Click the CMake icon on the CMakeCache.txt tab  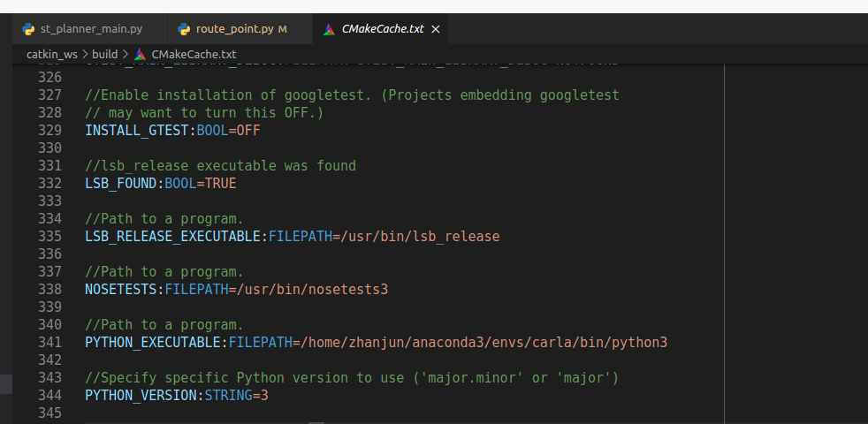[329, 28]
